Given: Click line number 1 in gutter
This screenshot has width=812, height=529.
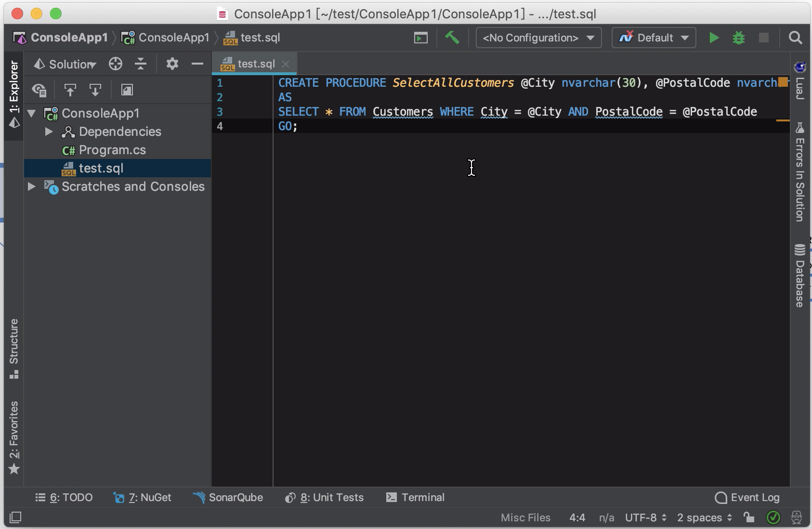Looking at the screenshot, I should (220, 83).
